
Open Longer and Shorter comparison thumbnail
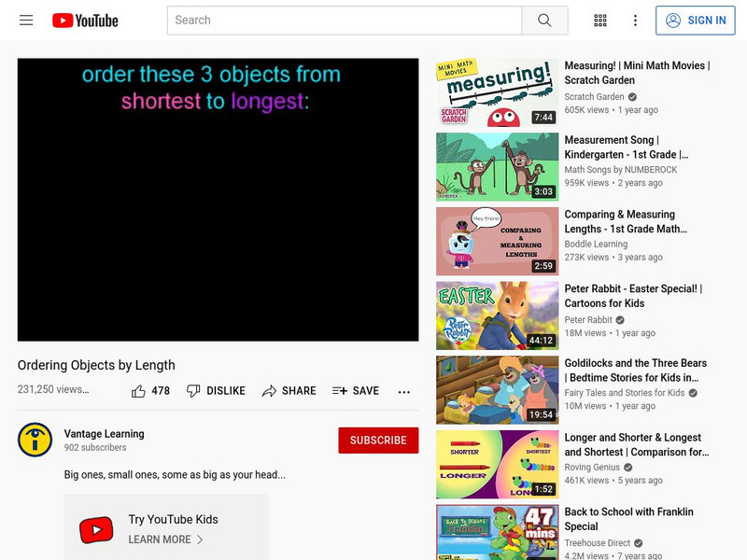[x=498, y=464]
